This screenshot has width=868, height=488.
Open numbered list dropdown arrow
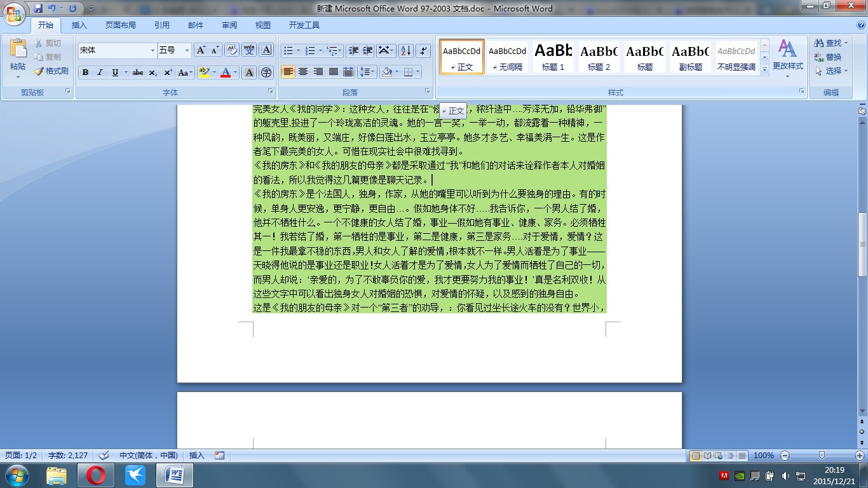coord(321,50)
